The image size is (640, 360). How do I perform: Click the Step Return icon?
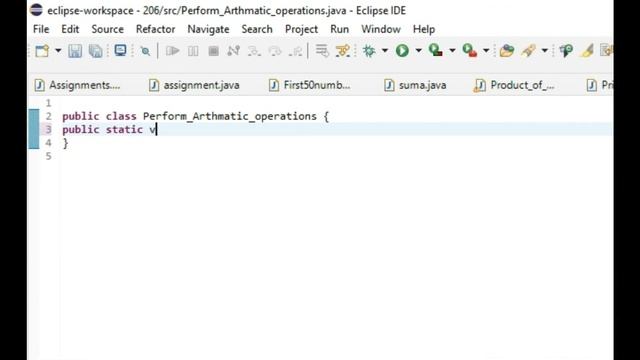tap(296, 51)
